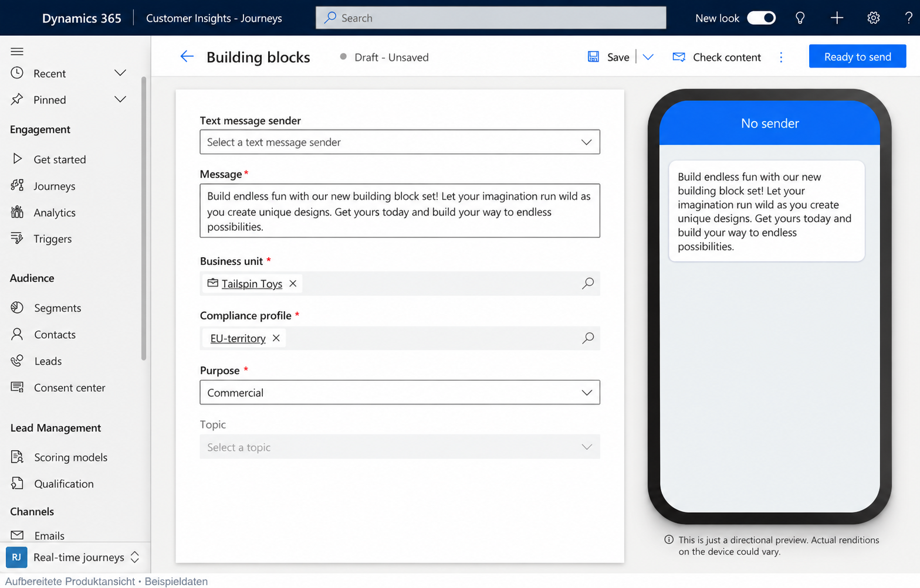Image resolution: width=920 pixels, height=588 pixels.
Task: Open Segments in sidebar
Action: coord(58,308)
